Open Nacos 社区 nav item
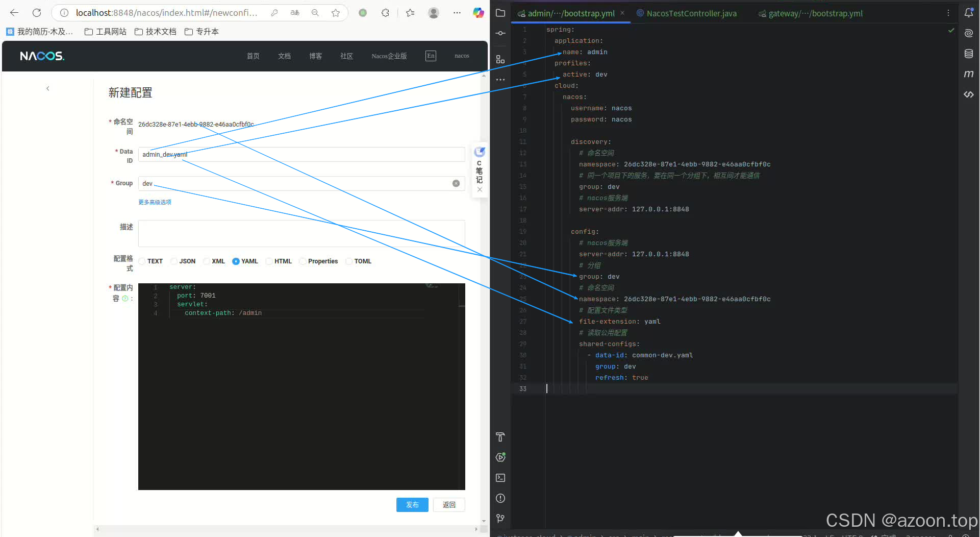The image size is (980, 537). coord(346,56)
